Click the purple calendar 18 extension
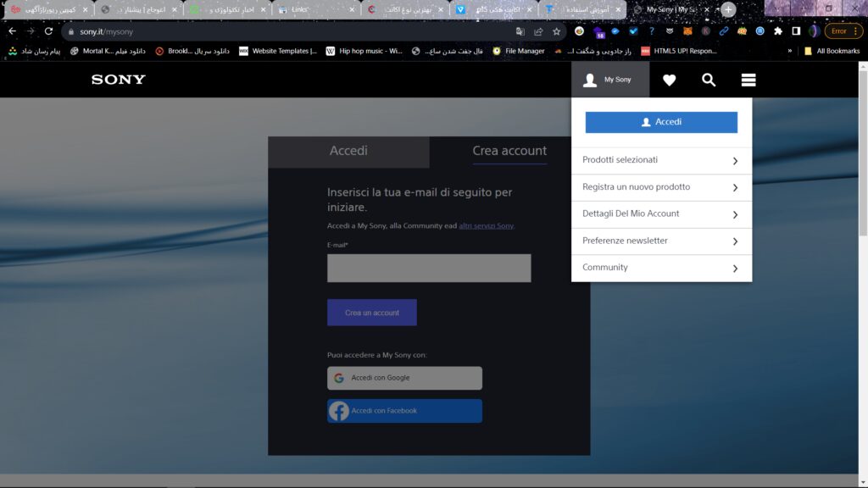This screenshot has height=488, width=868. pyautogui.click(x=599, y=33)
